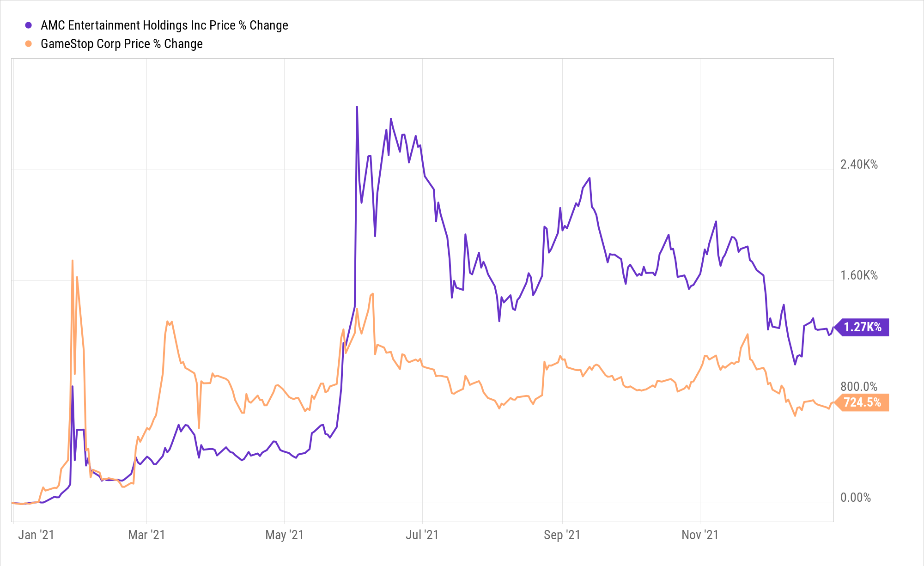
Task: Select the Sep '21 x-axis label
Action: point(562,535)
